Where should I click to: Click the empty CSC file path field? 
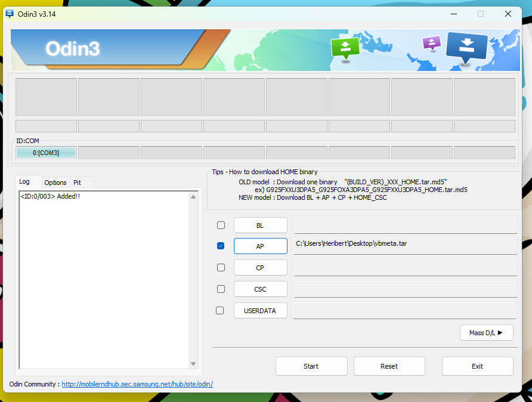coord(406,289)
